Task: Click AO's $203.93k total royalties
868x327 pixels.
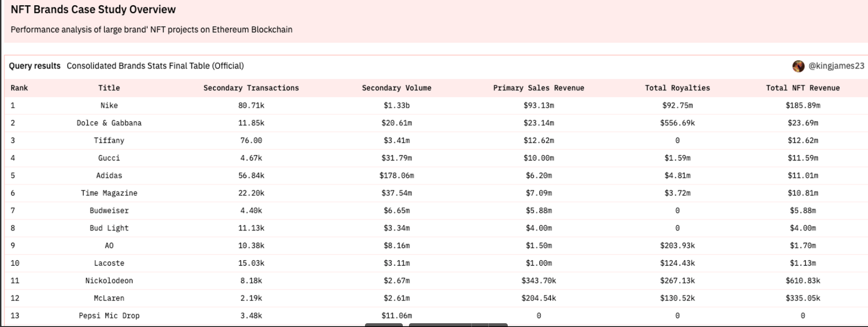Action: coord(677,246)
